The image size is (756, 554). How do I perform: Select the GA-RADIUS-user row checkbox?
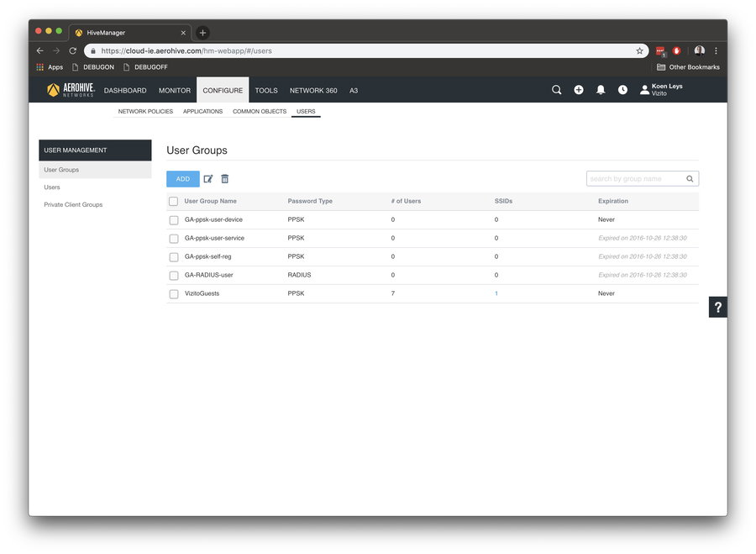pyautogui.click(x=174, y=276)
